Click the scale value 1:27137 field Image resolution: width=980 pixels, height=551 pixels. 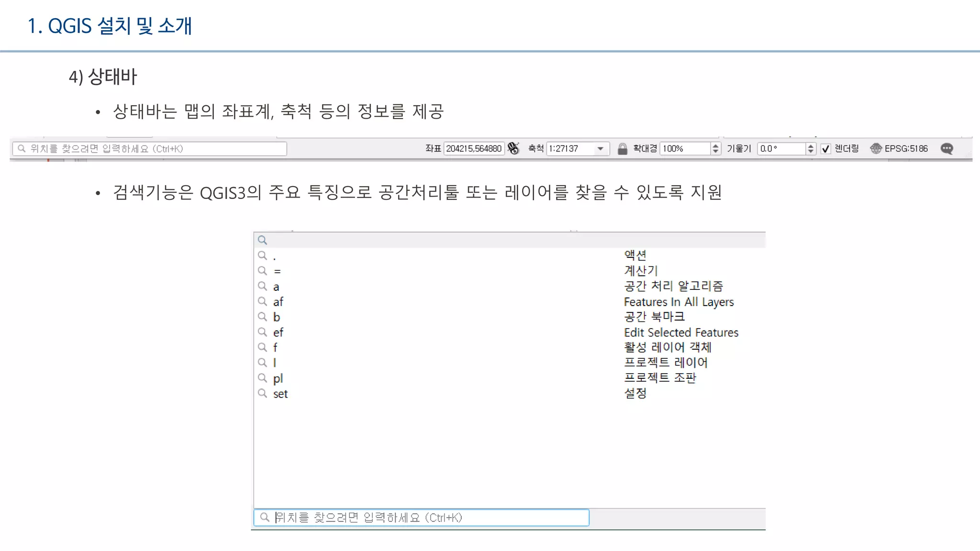coord(571,149)
